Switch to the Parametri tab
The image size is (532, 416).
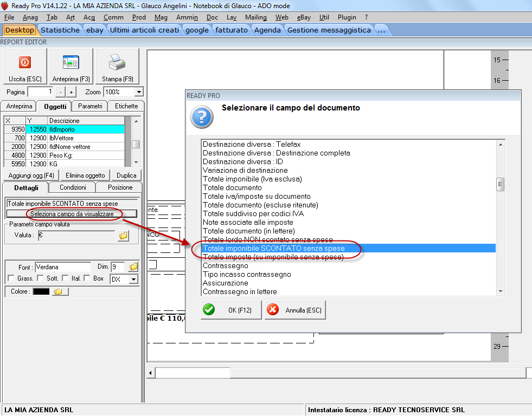(x=90, y=106)
